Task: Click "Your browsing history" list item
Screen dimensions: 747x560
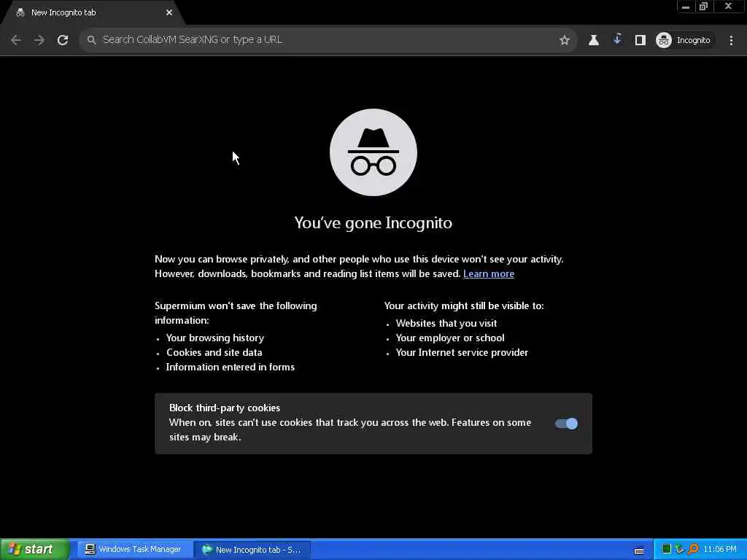Action: (215, 338)
